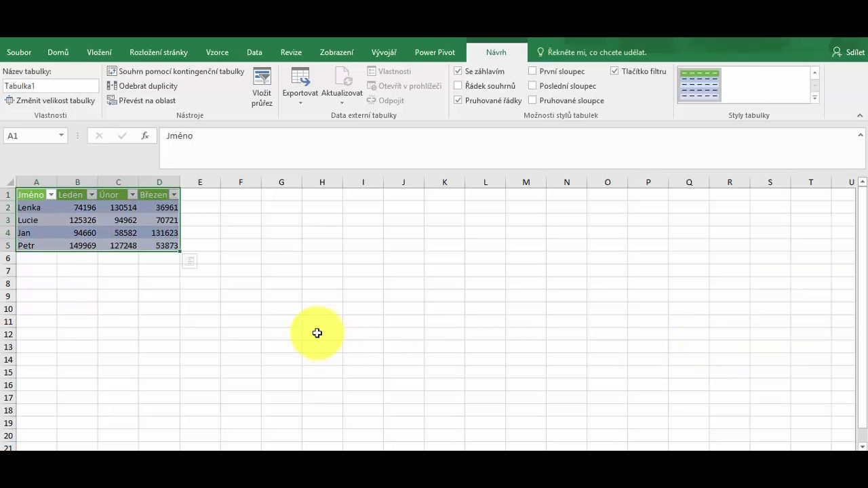Enable the Řádek souhrnů checkbox

pyautogui.click(x=458, y=86)
